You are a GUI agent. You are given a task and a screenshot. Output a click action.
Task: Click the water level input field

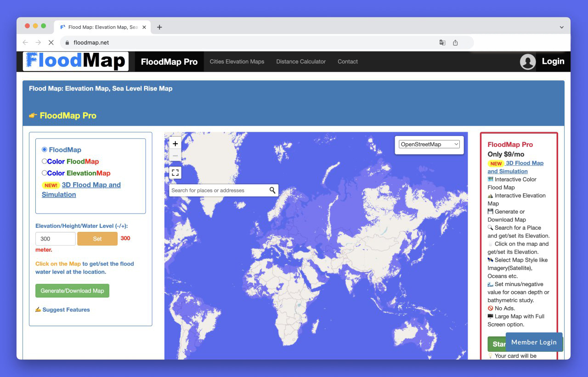pos(56,239)
